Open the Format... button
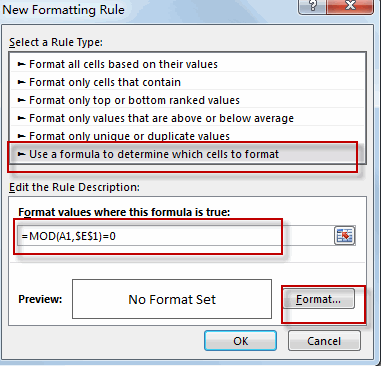The height and width of the screenshot is (366, 381). (x=319, y=299)
